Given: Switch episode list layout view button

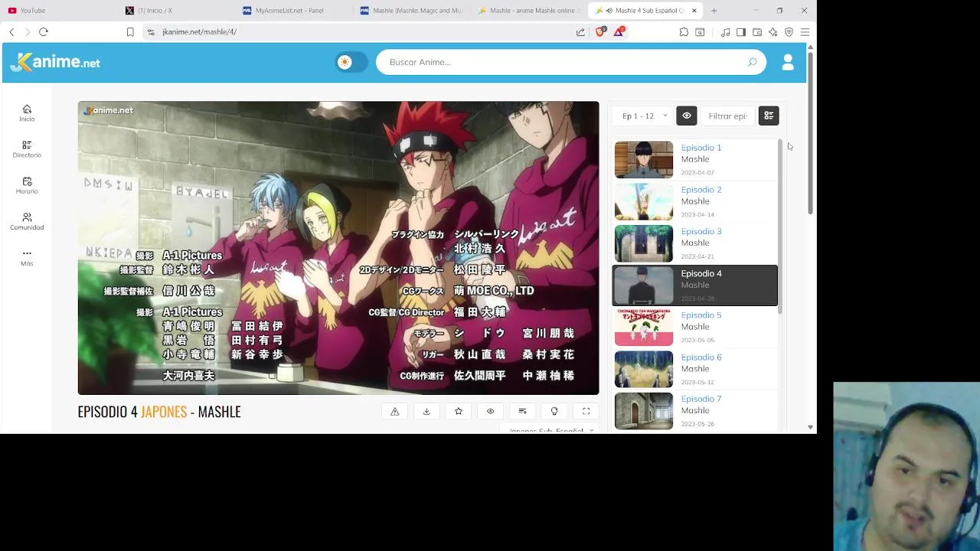Looking at the screenshot, I should click(769, 116).
